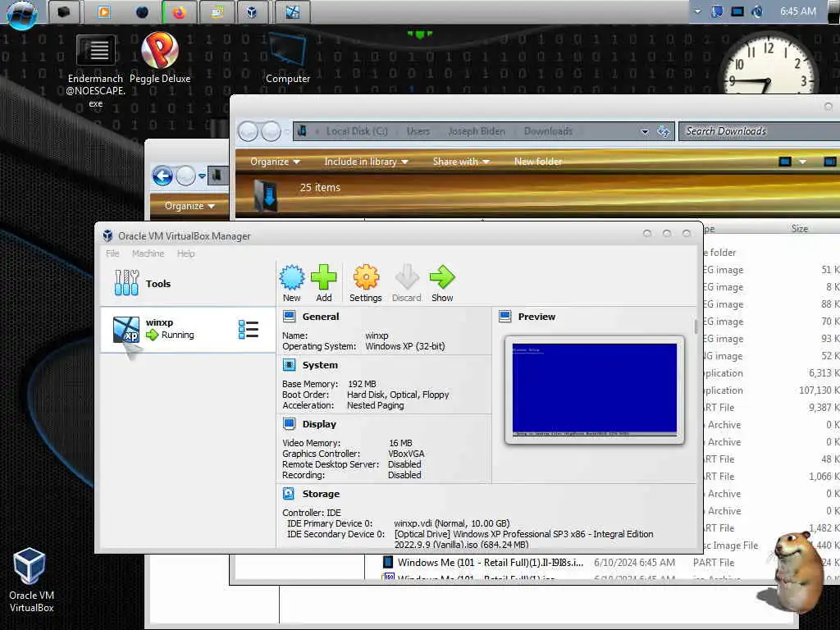Image resolution: width=840 pixels, height=630 pixels.
Task: Click the Preview panel header icon
Action: coord(505,317)
